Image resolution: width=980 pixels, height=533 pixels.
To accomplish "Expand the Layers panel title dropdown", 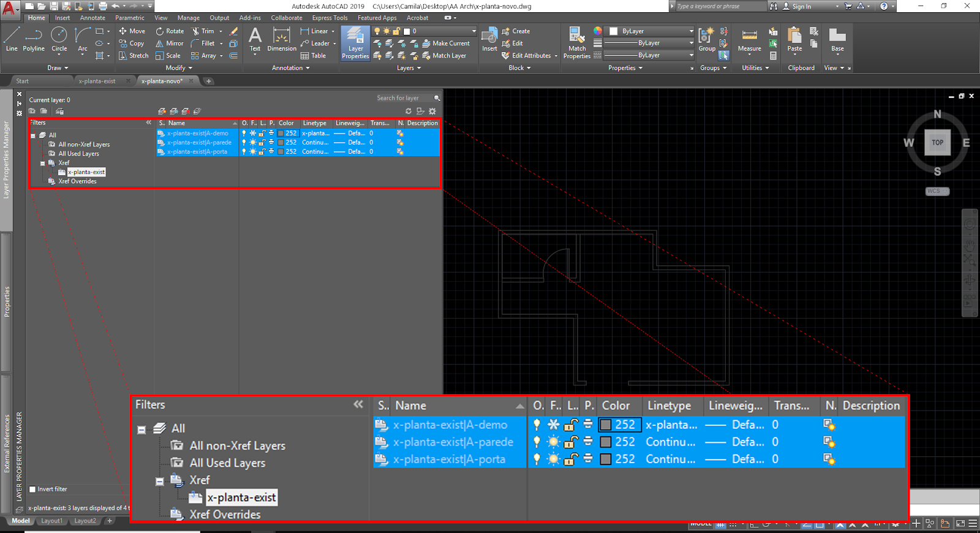I will pos(409,68).
